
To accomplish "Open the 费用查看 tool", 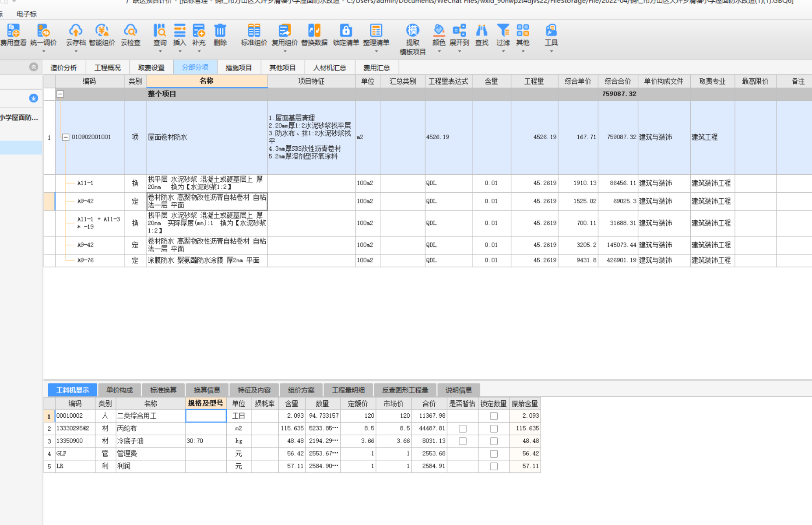I will (13, 35).
